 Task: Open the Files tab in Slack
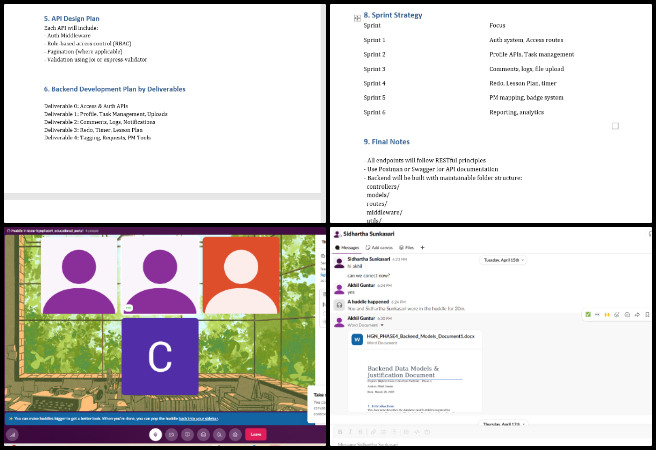[406, 248]
